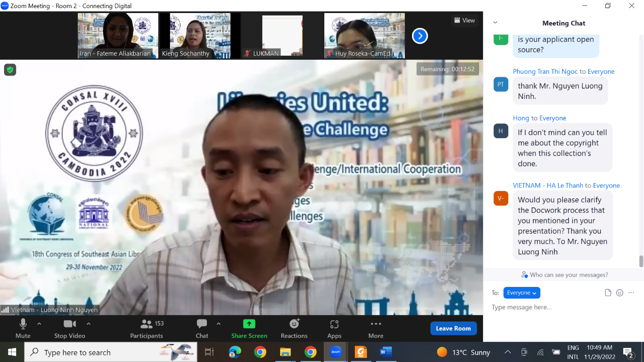Stop the video camera
This screenshot has height=362, width=644.
tap(70, 328)
